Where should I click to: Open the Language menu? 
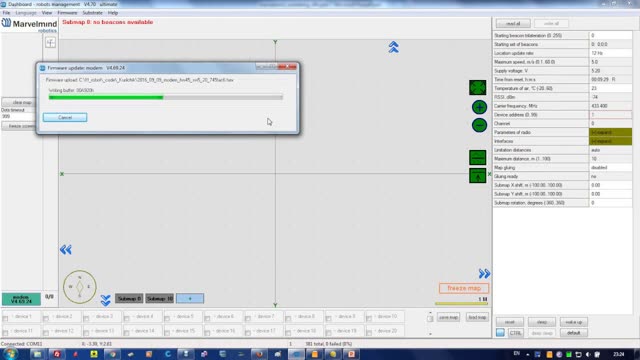tap(26, 13)
